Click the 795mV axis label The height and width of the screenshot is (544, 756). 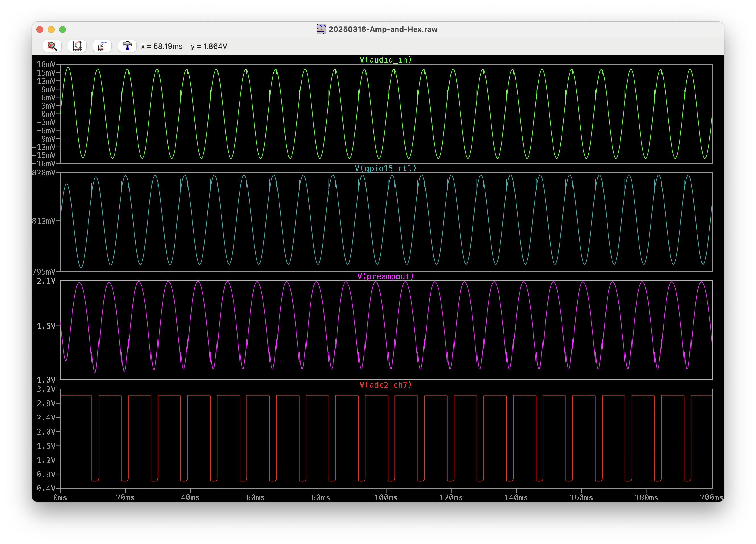coord(44,272)
